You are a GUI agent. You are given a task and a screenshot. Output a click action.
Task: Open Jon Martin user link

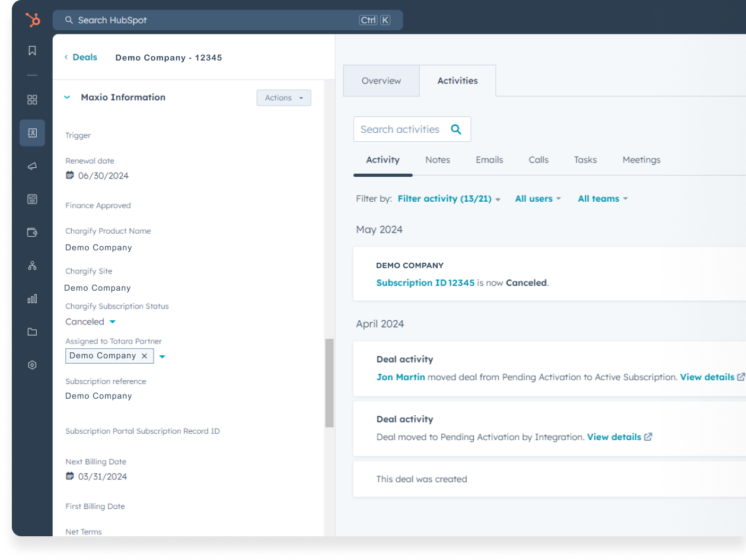(x=401, y=377)
